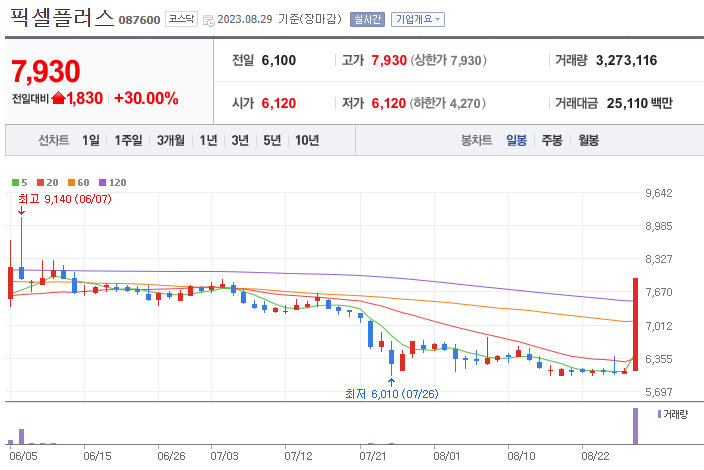The height and width of the screenshot is (470, 704).
Task: Click the purple 거래량 legend marker
Action: click(659, 414)
